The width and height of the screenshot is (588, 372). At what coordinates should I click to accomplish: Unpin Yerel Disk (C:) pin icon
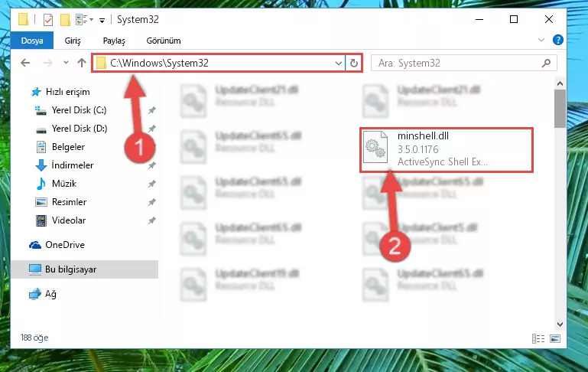point(152,110)
